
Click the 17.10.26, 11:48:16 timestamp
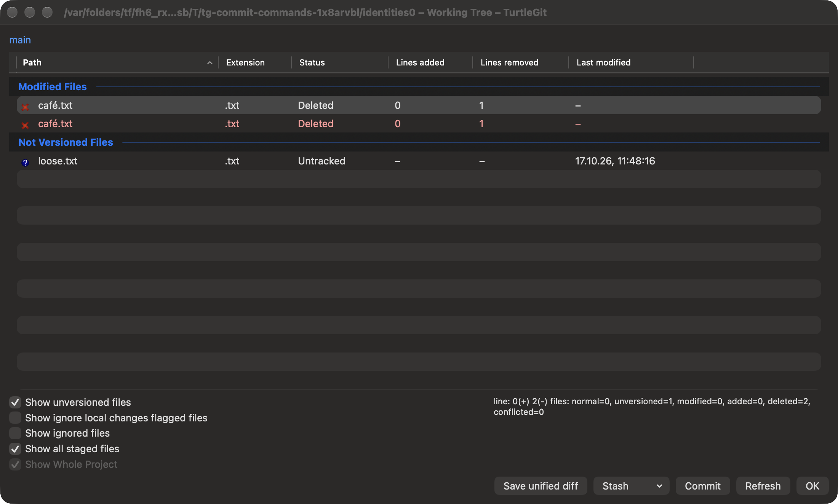pyautogui.click(x=615, y=161)
